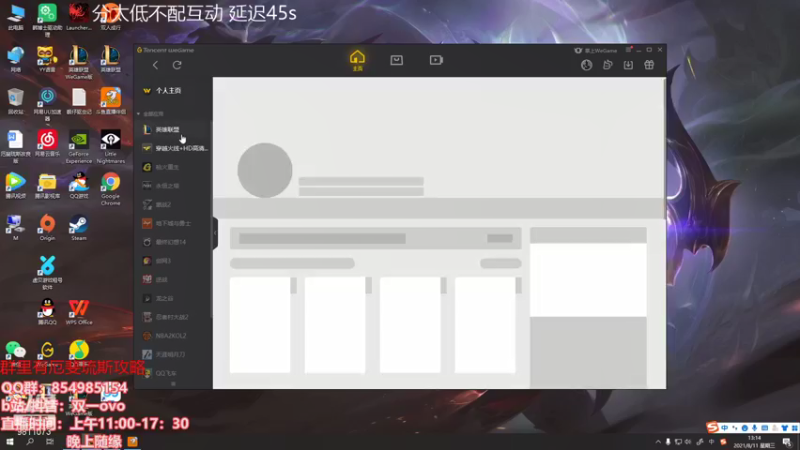This screenshot has width=800, height=450.
Task: Click the placeholder profile avatar circle
Action: pyautogui.click(x=265, y=170)
